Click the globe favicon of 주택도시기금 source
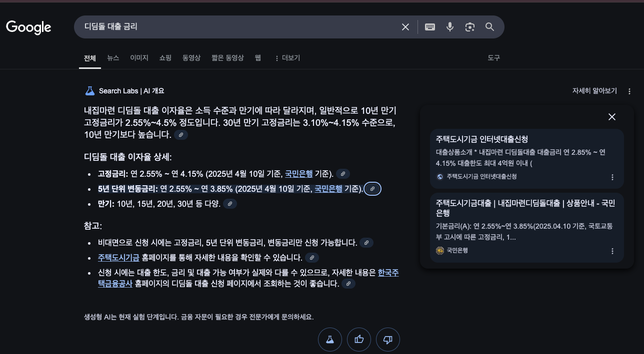Screen dimensions: 644x354 click(x=440, y=177)
